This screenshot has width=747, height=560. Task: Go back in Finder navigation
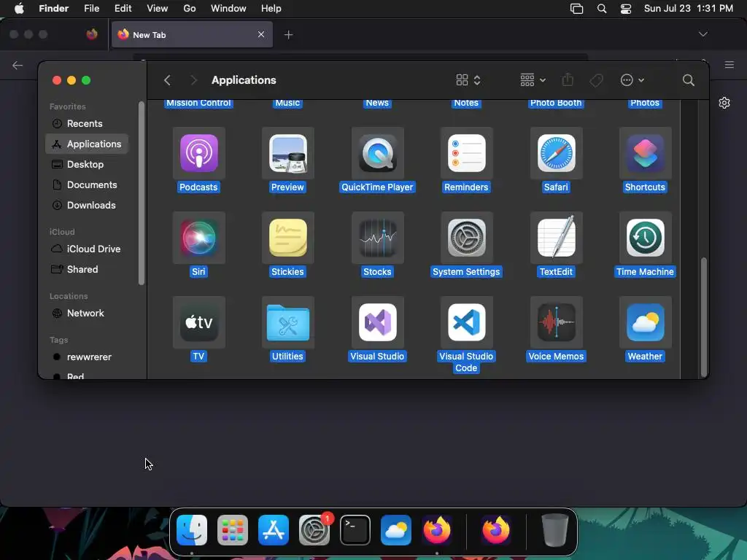click(167, 80)
